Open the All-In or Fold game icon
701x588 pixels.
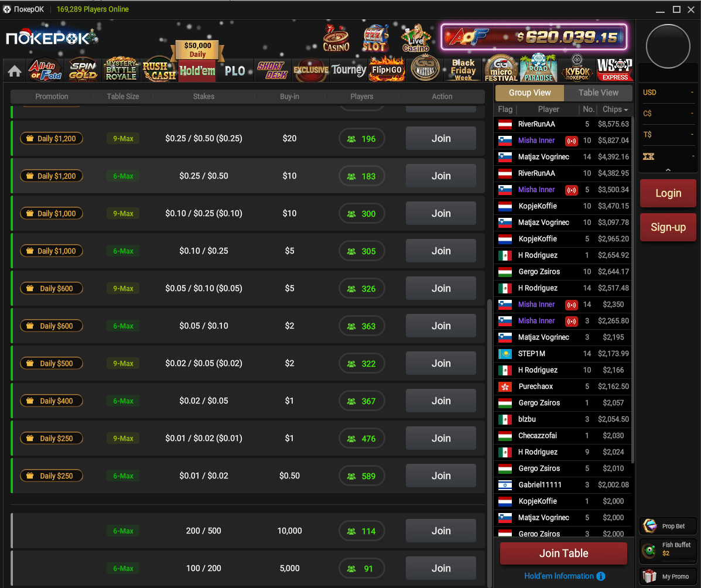pyautogui.click(x=45, y=70)
